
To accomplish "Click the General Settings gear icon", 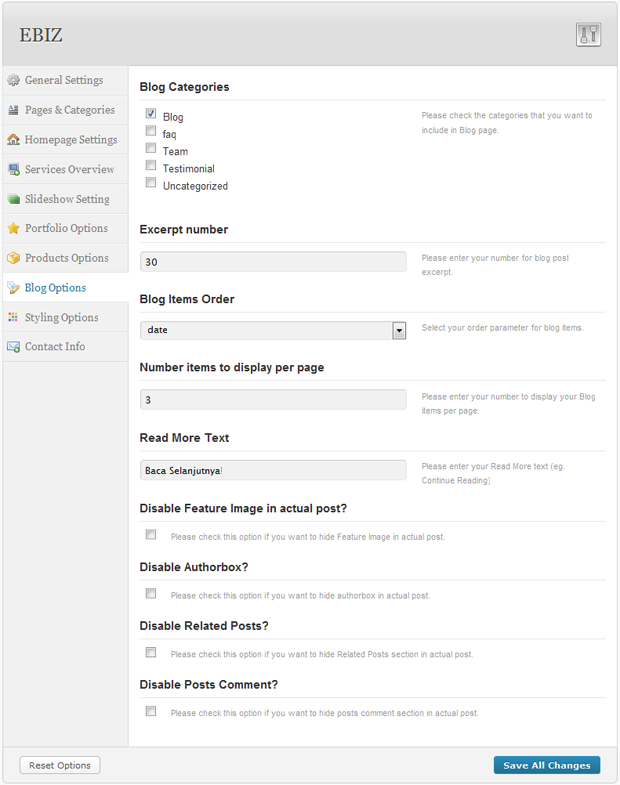I will (x=13, y=80).
